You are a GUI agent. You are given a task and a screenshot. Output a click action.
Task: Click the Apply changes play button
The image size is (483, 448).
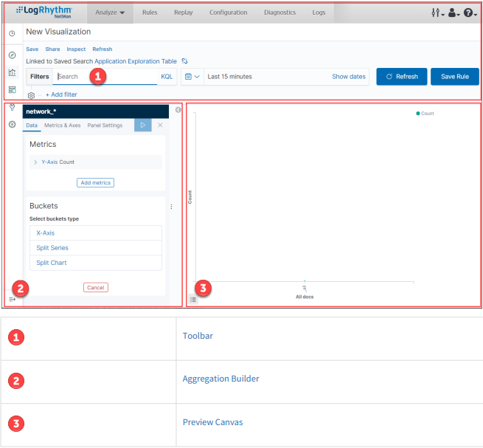[142, 125]
